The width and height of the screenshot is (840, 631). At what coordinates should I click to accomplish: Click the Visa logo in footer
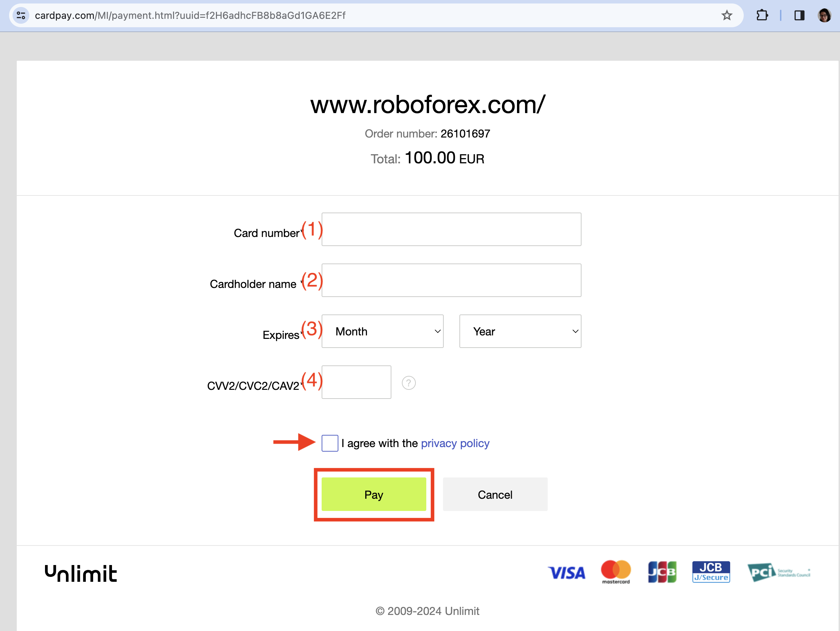pos(566,572)
